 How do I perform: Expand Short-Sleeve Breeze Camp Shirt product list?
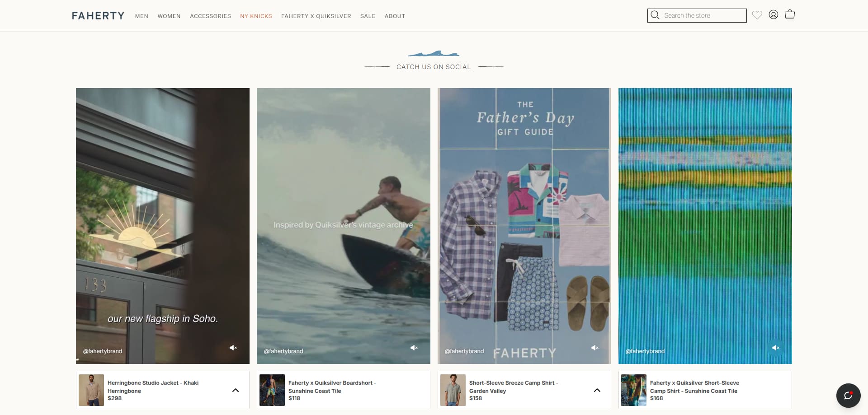click(597, 390)
